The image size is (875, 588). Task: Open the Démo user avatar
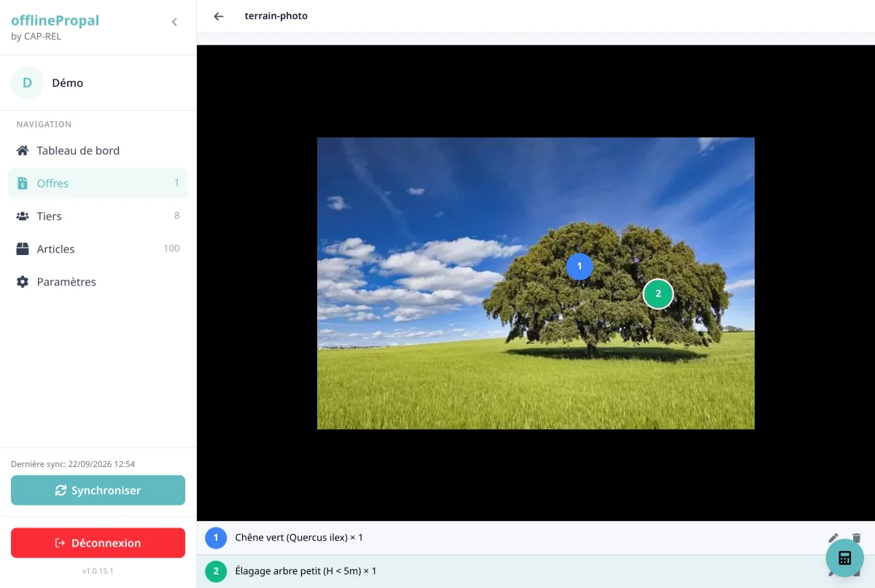point(27,83)
